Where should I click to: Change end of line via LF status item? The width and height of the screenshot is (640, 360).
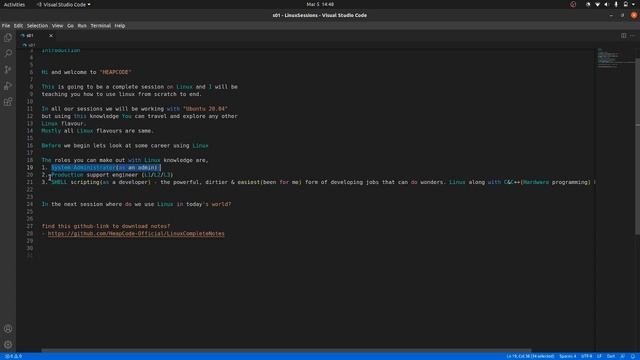[x=599, y=356]
